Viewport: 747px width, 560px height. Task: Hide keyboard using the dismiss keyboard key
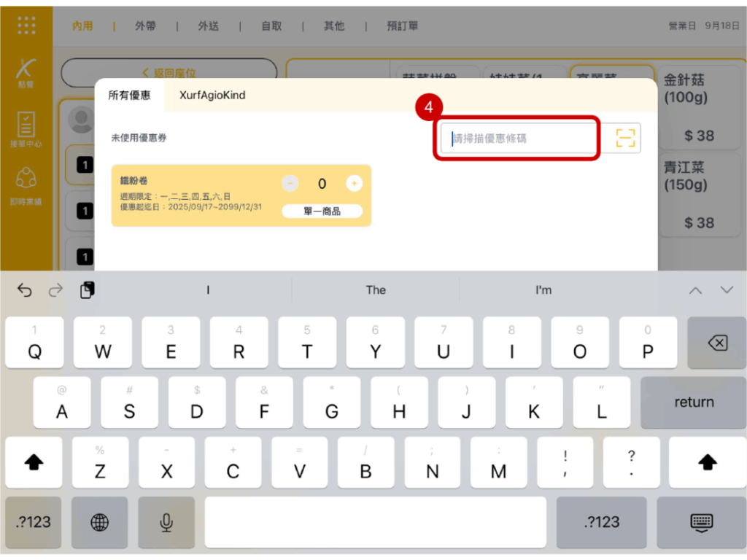pyautogui.click(x=701, y=521)
